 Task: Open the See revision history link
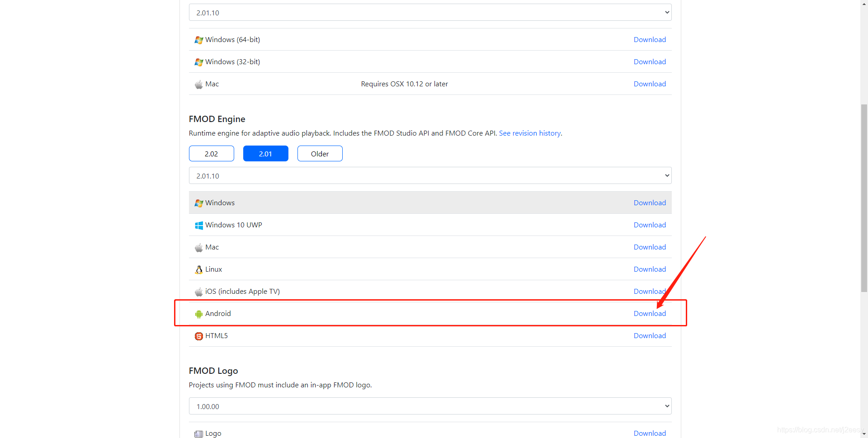click(x=530, y=133)
